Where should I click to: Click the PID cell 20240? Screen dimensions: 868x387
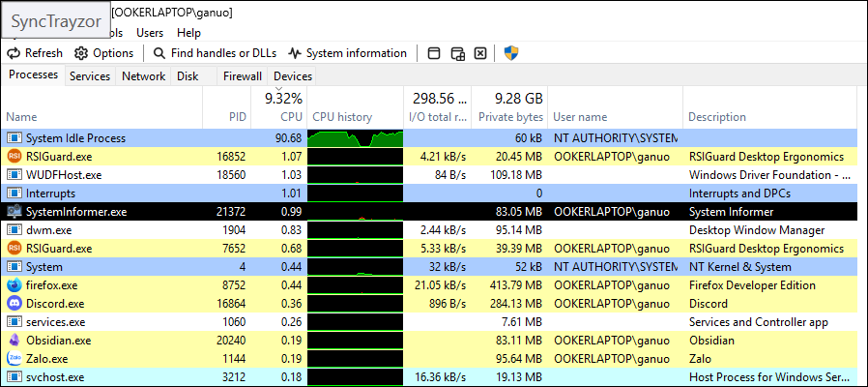point(232,341)
